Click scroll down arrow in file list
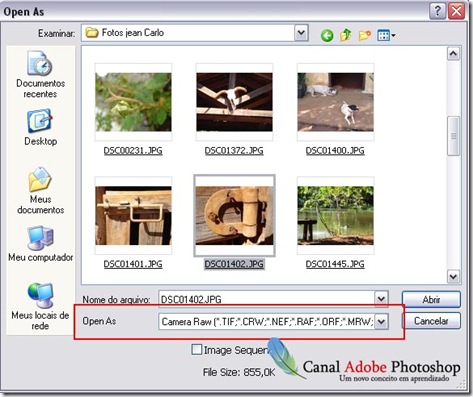Viewport: 473px width, 397px height. pos(453,276)
